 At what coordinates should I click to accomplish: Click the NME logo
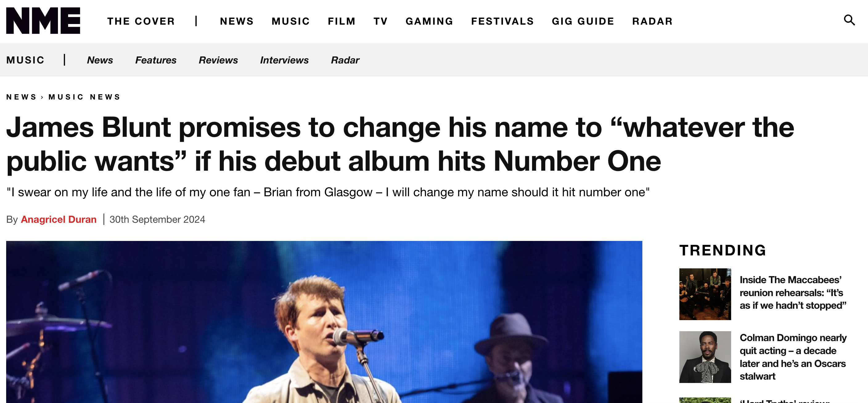tap(43, 21)
